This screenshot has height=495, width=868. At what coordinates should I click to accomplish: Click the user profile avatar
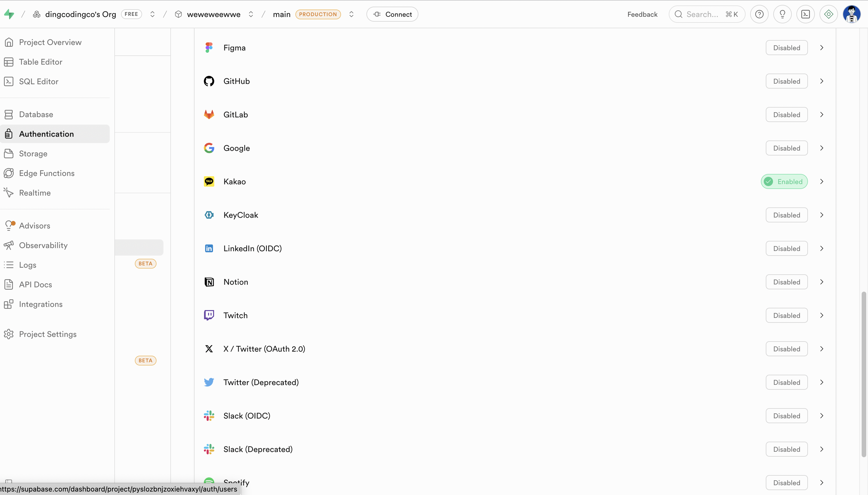(851, 14)
